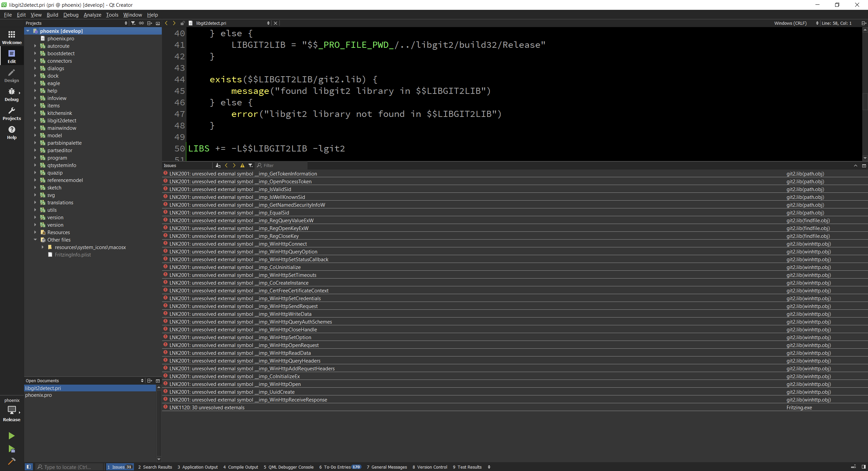The height and width of the screenshot is (471, 868).
Task: Select the LNK1120 unresolved externals issue
Action: (x=207, y=408)
